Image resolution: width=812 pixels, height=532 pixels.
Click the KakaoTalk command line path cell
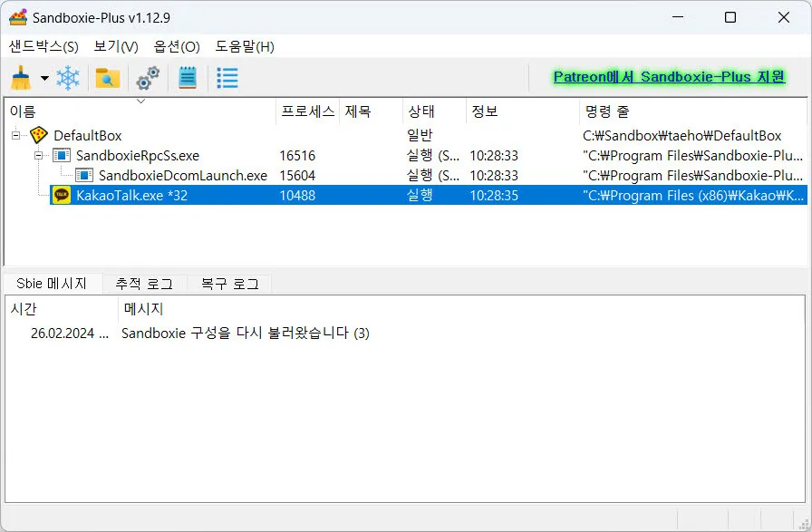(693, 195)
